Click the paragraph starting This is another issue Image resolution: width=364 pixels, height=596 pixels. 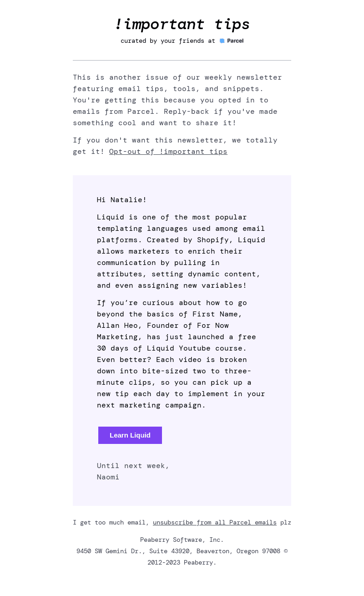(177, 100)
